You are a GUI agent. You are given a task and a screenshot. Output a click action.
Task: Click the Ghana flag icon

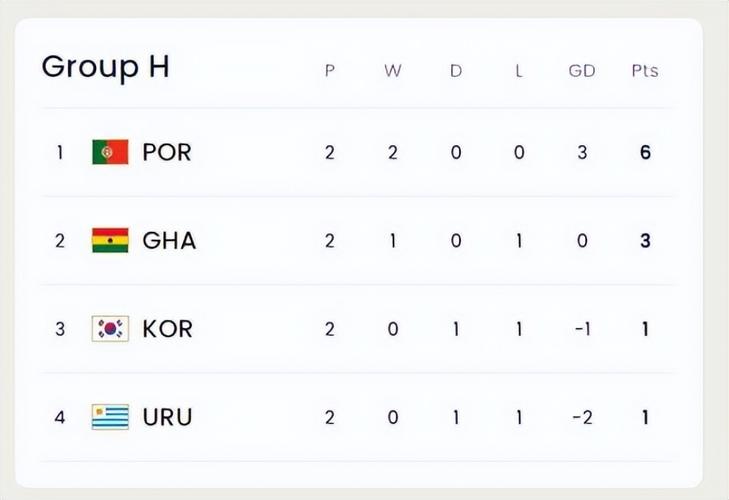click(110, 240)
